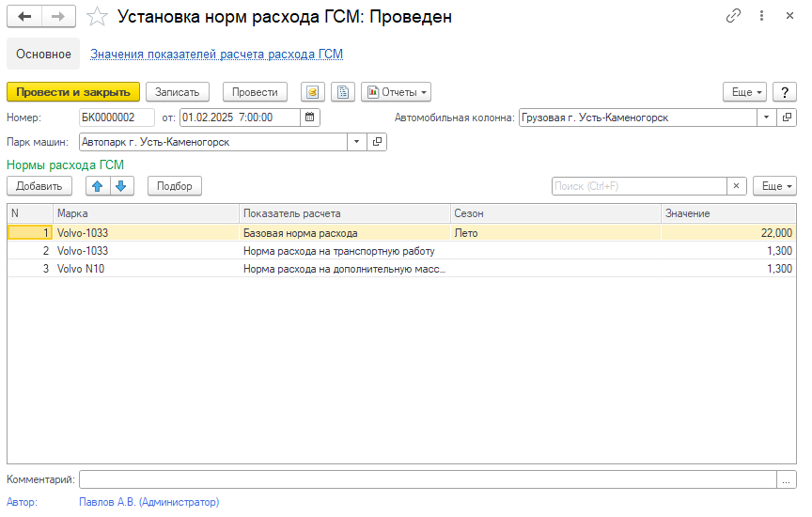Move selected row down

click(x=120, y=186)
